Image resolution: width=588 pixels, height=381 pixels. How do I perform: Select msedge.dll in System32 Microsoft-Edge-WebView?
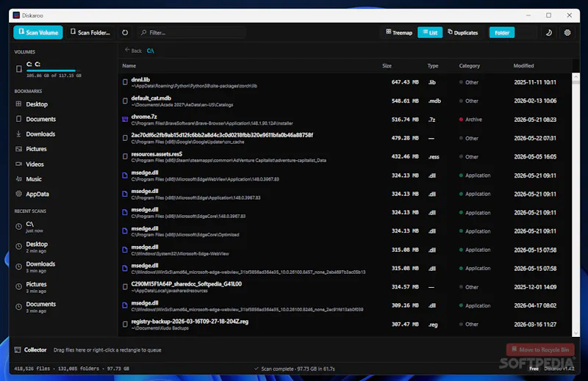click(345, 250)
